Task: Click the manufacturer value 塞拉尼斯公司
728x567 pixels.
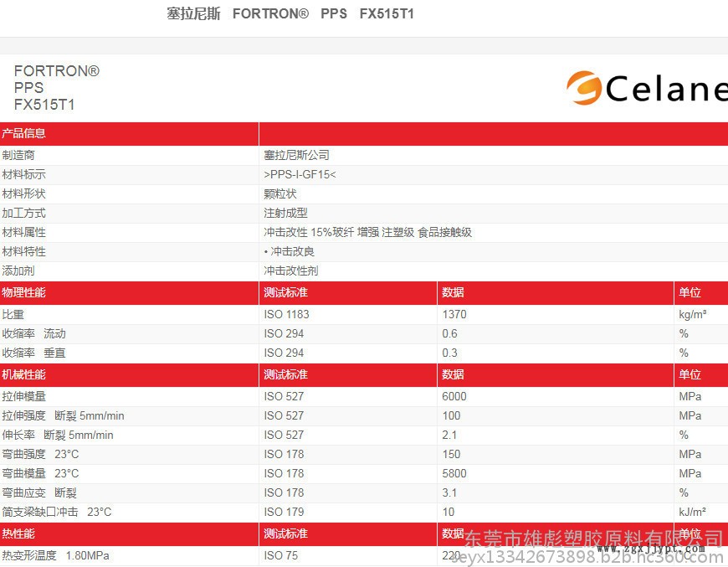Action: pos(297,155)
